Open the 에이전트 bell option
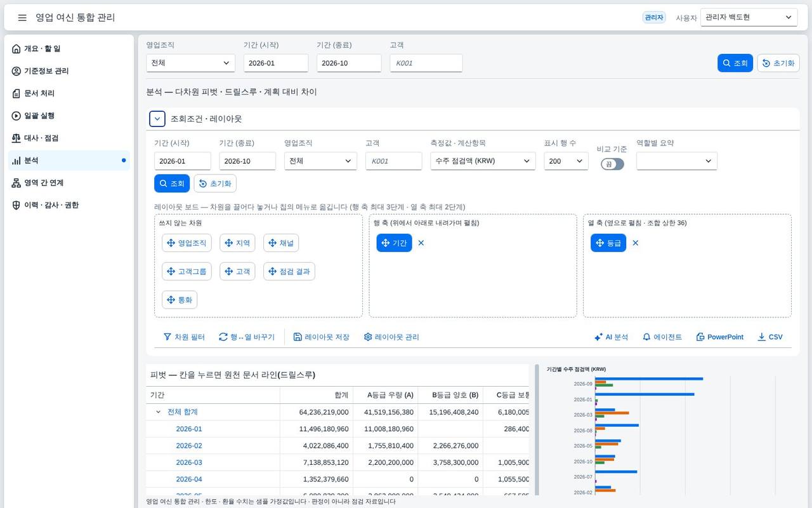This screenshot has height=508, width=812. 662,337
